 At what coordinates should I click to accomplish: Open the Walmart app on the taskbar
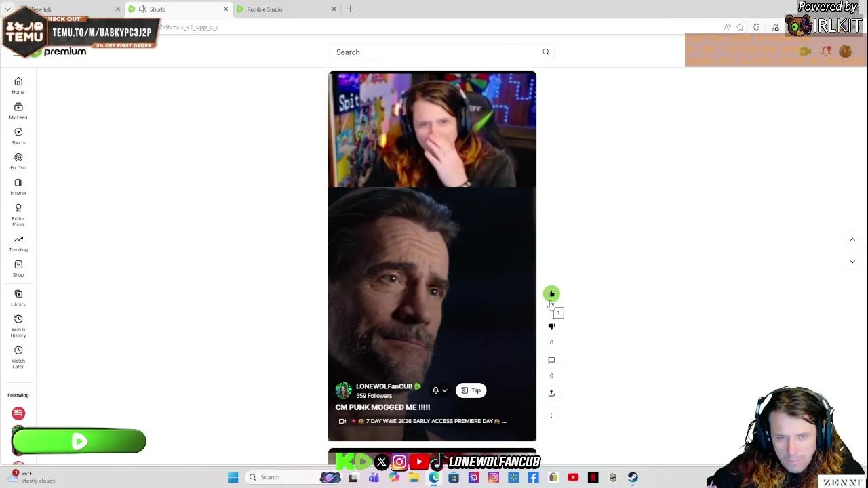(x=513, y=477)
